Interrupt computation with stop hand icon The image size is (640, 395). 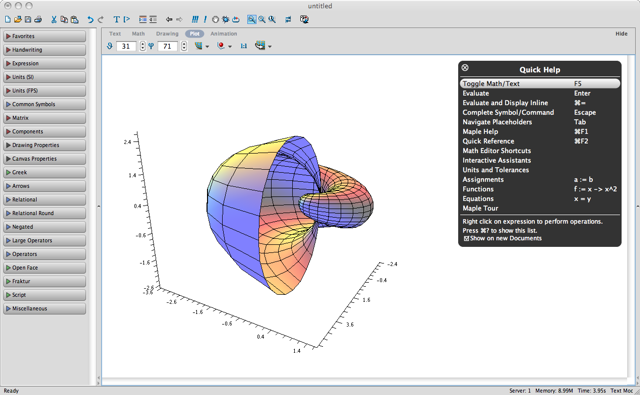click(215, 19)
